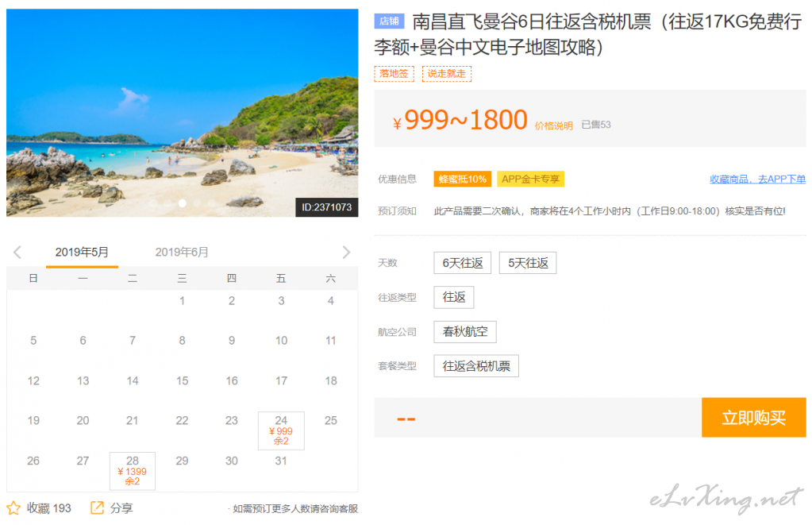
Task: Click the 蜂蜜抵10% discount tag
Action: click(463, 179)
